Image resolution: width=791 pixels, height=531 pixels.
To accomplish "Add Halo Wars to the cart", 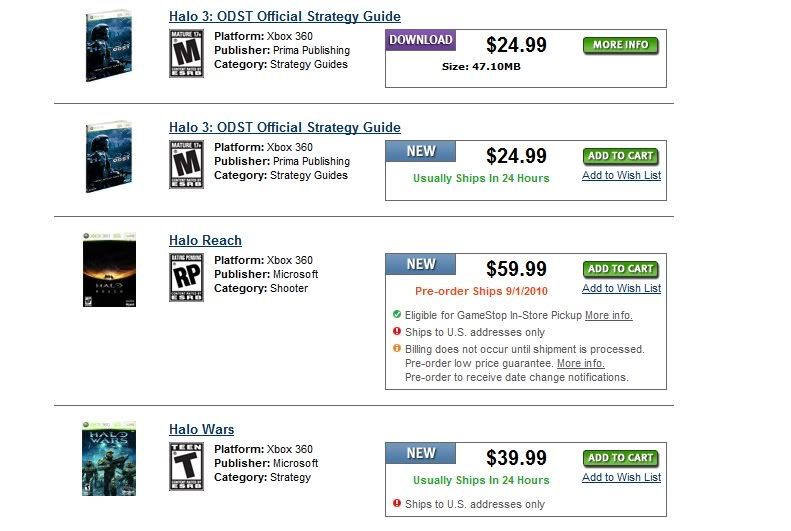I will tap(620, 458).
